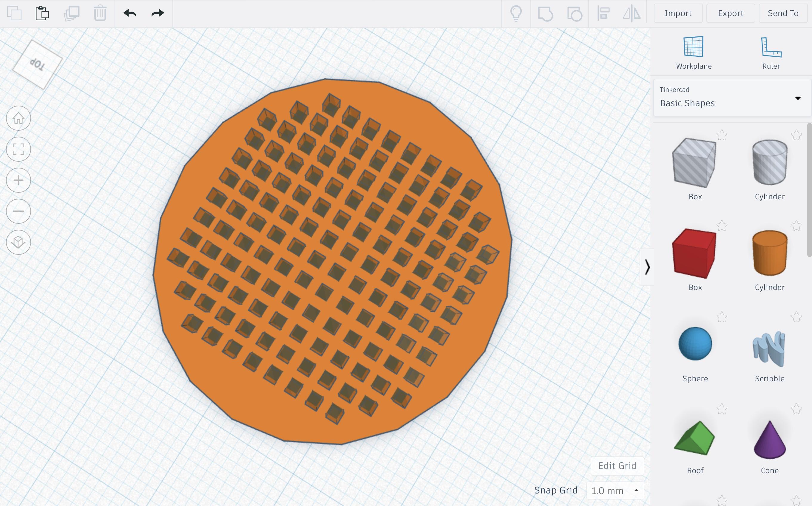Image resolution: width=812 pixels, height=506 pixels.
Task: Zoom out with the minus button
Action: pos(18,211)
